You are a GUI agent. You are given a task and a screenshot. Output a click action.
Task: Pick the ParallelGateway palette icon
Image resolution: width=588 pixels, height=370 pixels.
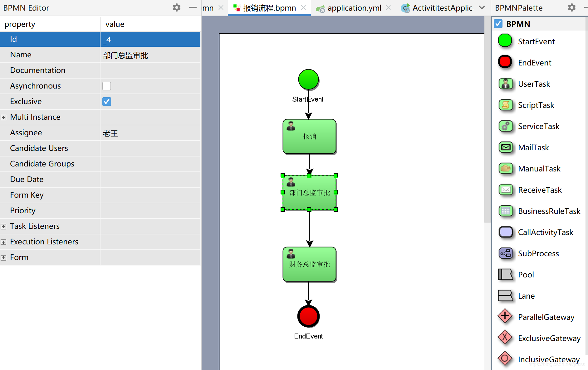505,316
